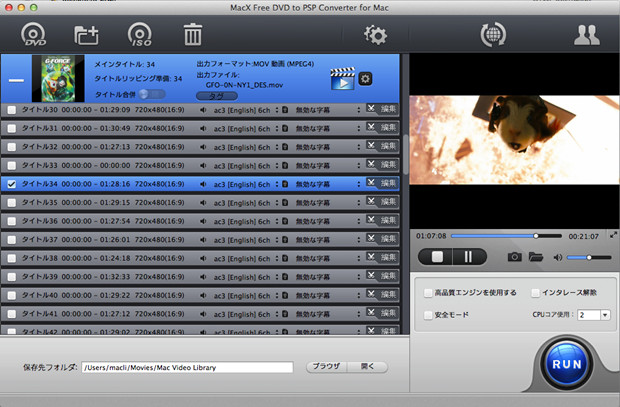Click the scissors edit icon for タイトル30

[370, 108]
